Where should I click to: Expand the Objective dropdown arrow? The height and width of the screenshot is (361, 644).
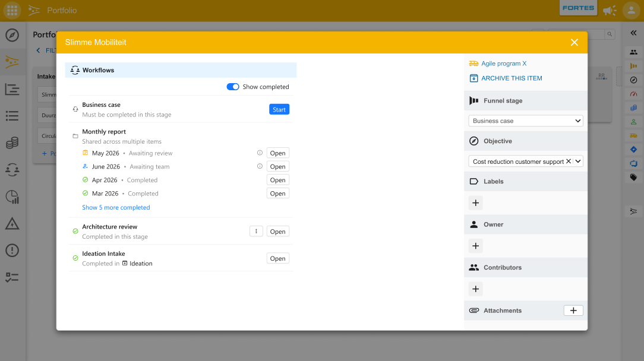point(578,161)
